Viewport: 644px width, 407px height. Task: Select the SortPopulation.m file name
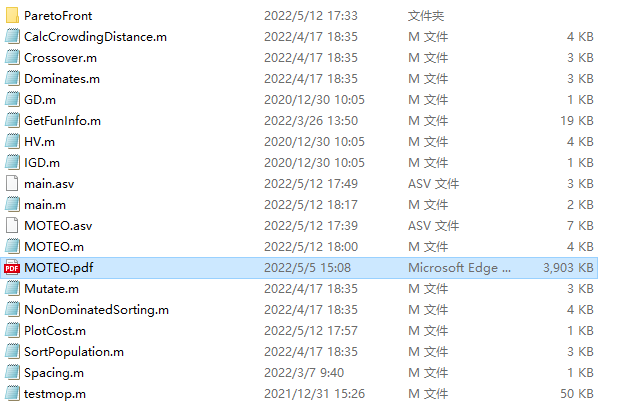tap(74, 352)
